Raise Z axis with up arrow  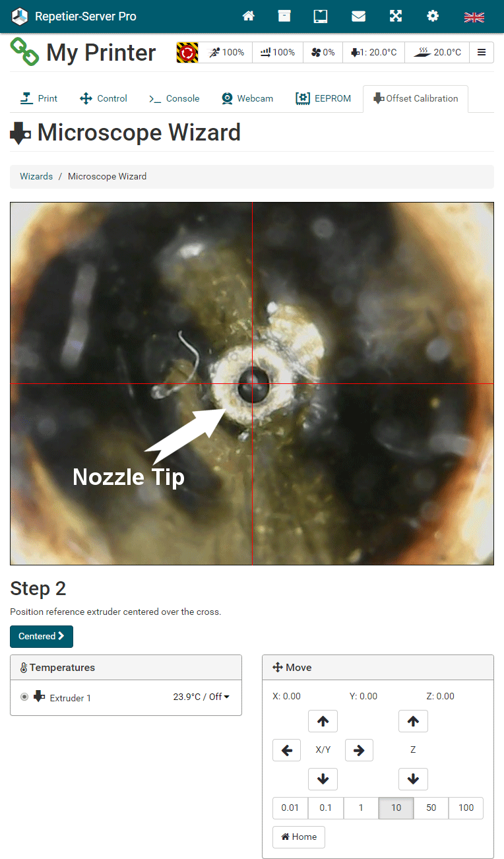(x=413, y=721)
